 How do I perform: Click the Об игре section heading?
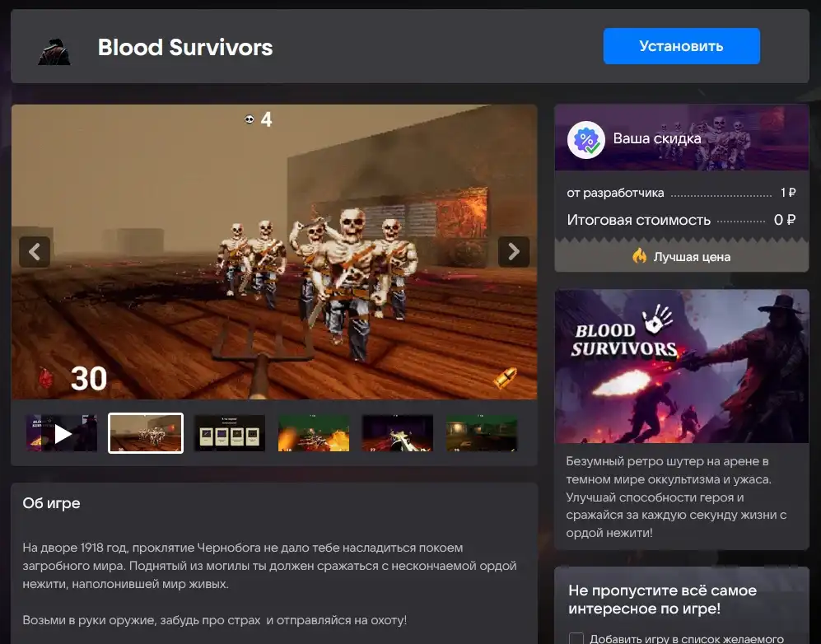coord(51,503)
